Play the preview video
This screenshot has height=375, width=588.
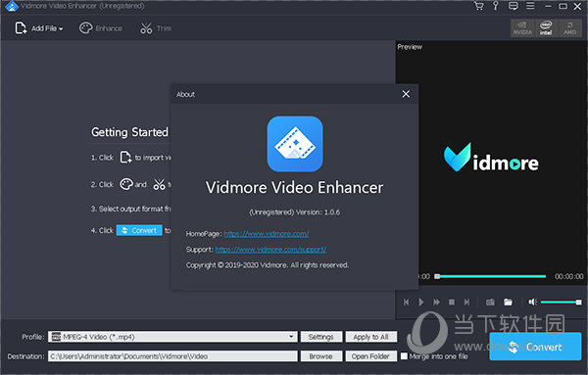[420, 302]
